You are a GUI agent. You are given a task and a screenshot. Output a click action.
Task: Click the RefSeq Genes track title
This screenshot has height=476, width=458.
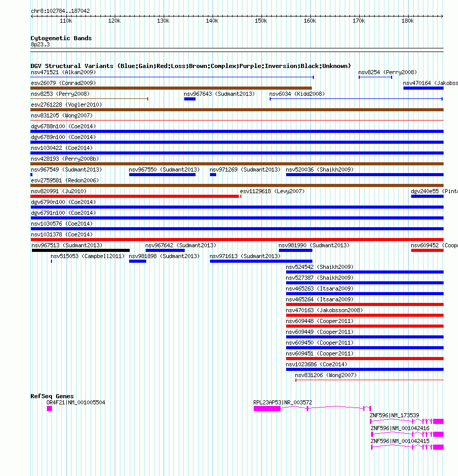tap(52, 396)
